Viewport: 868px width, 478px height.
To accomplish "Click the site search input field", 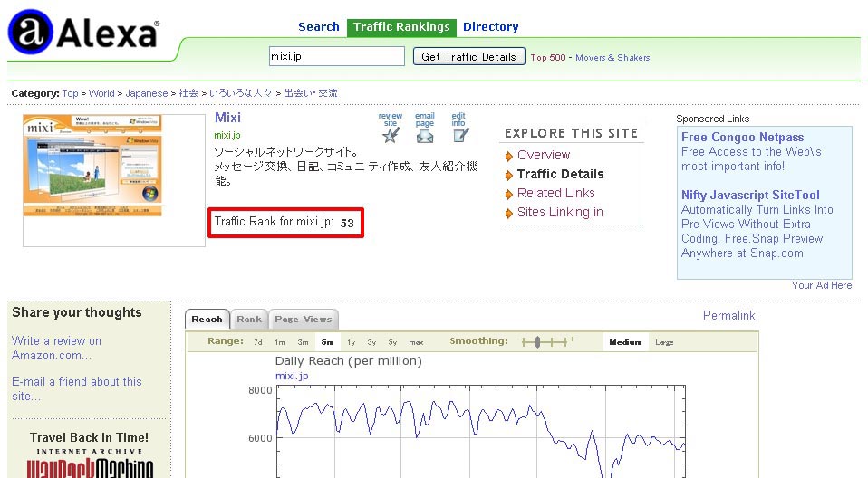I will point(336,56).
